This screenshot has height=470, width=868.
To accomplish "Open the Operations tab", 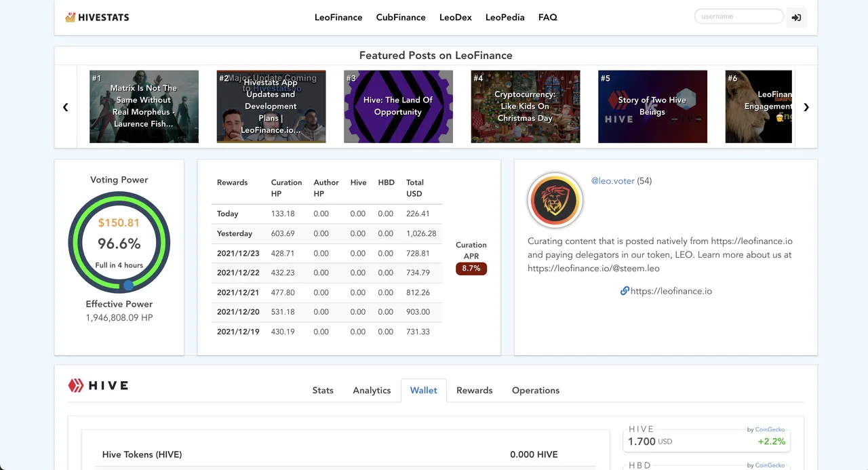I will click(x=536, y=391).
